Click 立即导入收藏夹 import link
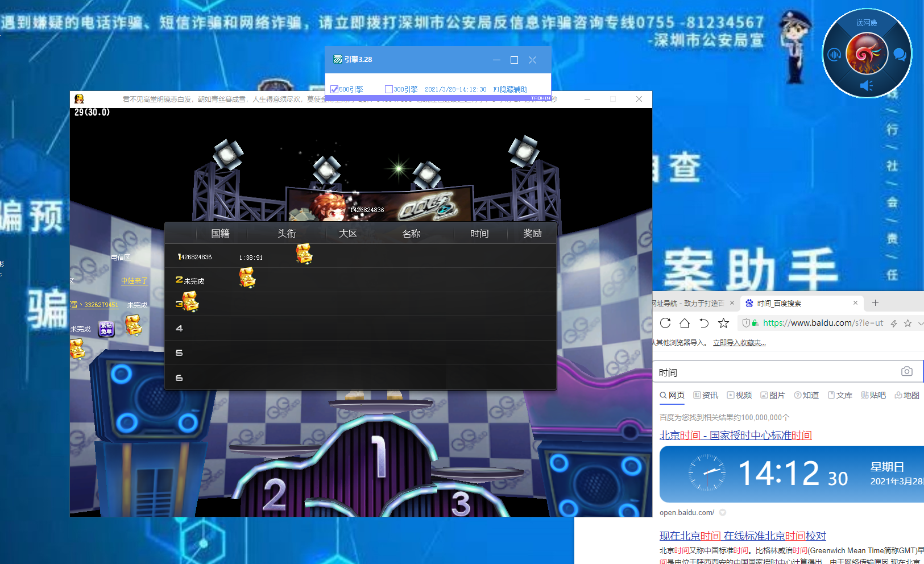The width and height of the screenshot is (924, 564). pyautogui.click(x=739, y=343)
